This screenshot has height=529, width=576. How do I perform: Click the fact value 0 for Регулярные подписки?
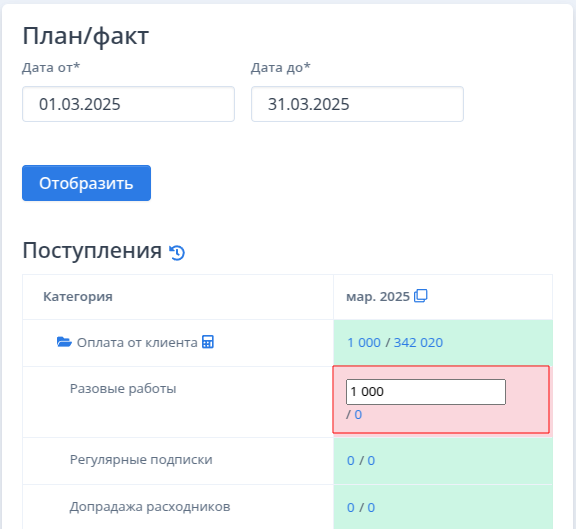point(371,461)
